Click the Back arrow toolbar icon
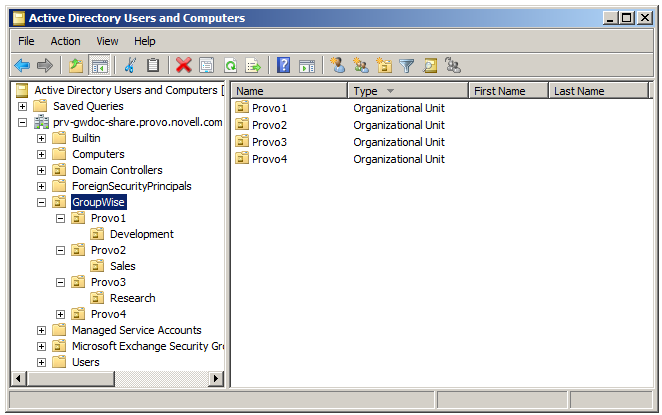662x415 pixels. coord(22,65)
